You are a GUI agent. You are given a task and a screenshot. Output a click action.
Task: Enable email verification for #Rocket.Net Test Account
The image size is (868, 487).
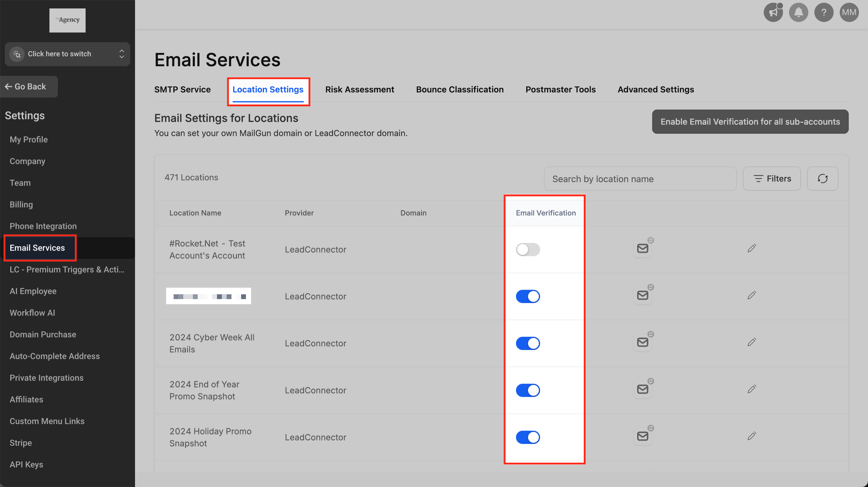[528, 250]
